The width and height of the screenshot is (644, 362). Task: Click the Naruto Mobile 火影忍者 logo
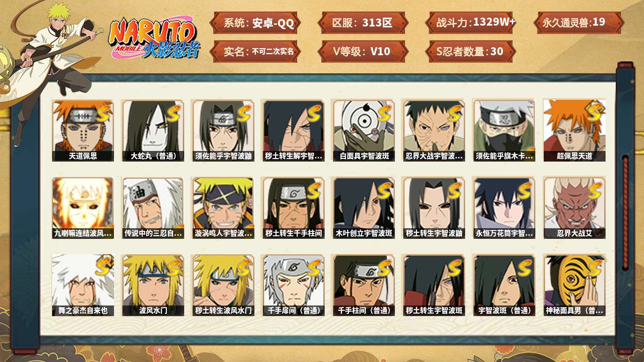155,38
